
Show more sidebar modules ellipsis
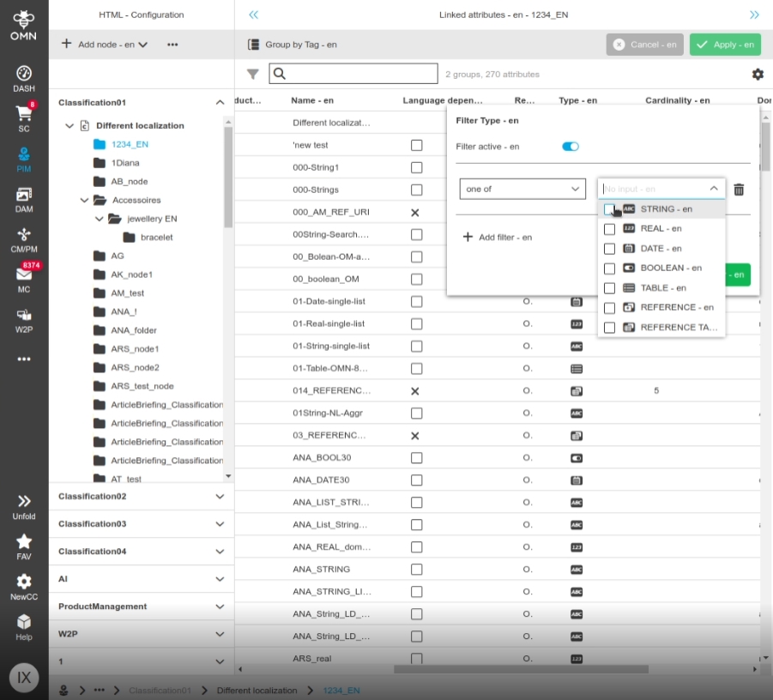(x=24, y=359)
